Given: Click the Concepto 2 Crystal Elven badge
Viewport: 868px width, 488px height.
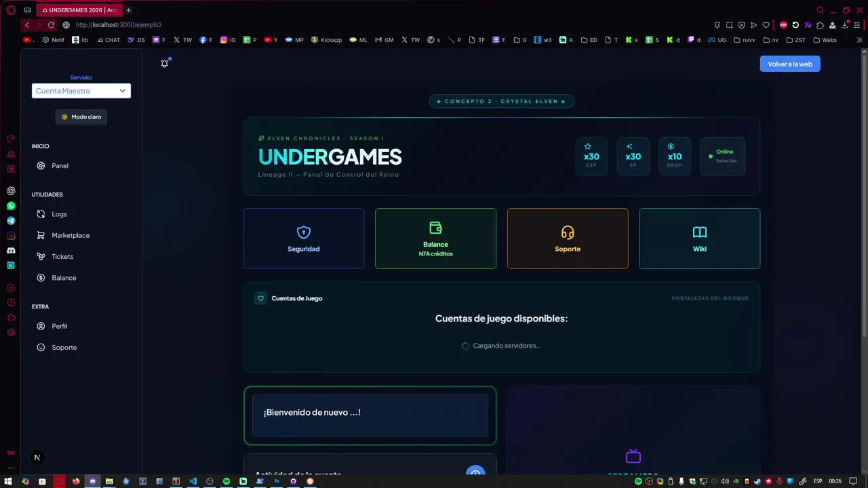Looking at the screenshot, I should [x=502, y=101].
